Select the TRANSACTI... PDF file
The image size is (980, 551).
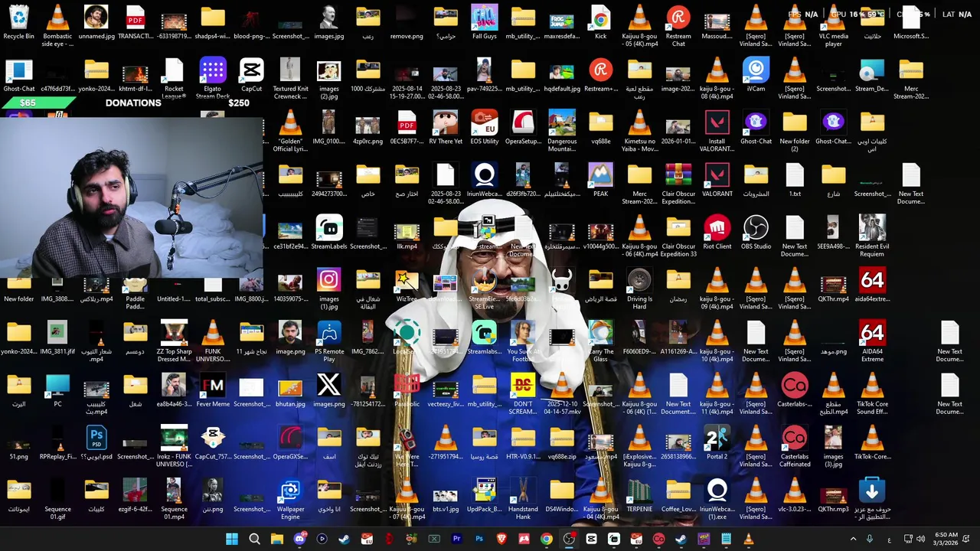[x=135, y=23]
